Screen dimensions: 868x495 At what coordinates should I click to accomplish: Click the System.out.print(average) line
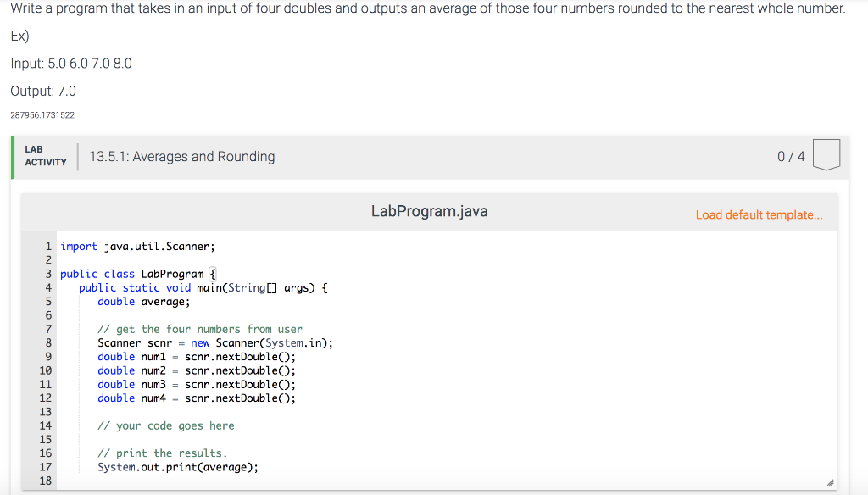(178, 467)
